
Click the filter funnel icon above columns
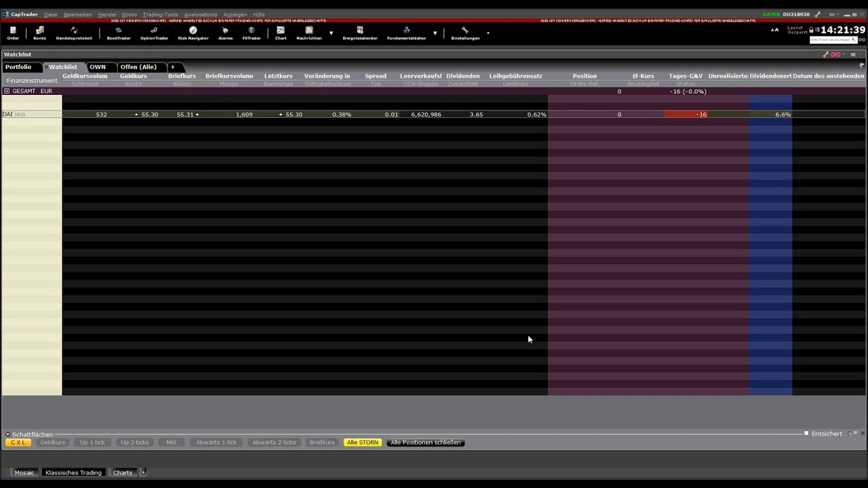[861, 66]
